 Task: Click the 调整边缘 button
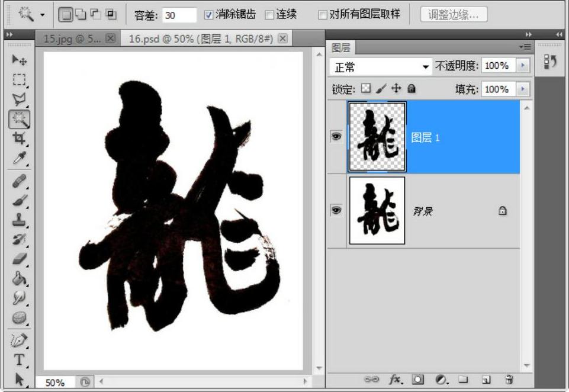(454, 15)
